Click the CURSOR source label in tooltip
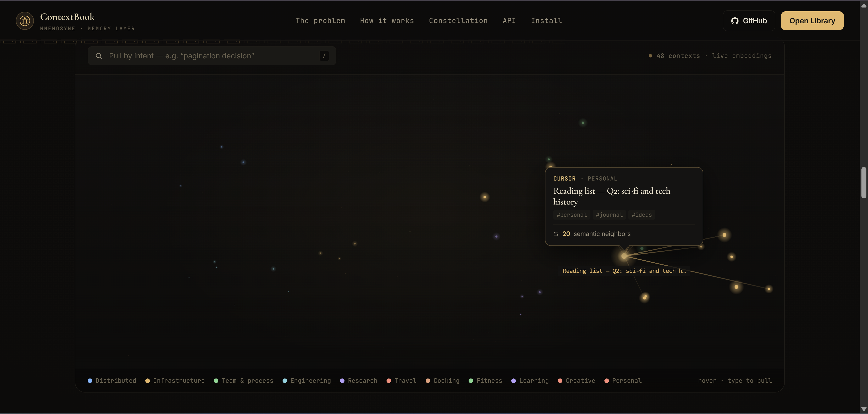This screenshot has height=414, width=868. point(564,179)
